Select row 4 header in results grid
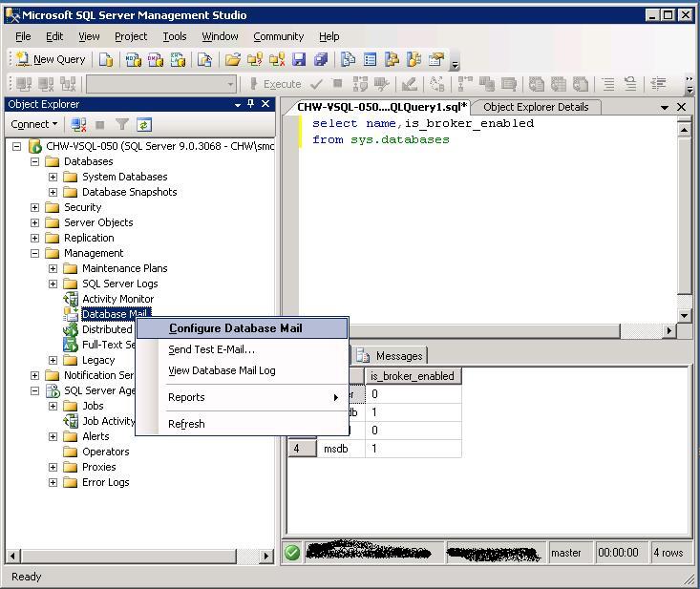700x589 pixels. point(302,449)
